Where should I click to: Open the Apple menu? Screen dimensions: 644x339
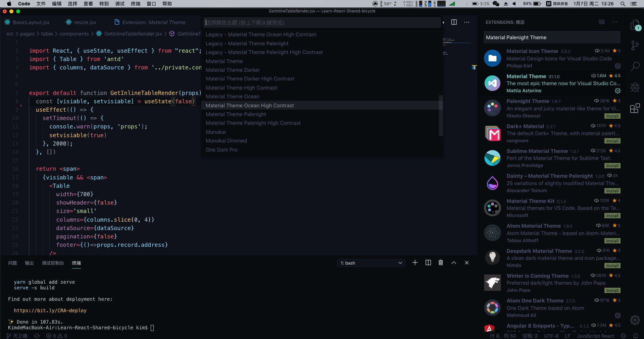9,4
